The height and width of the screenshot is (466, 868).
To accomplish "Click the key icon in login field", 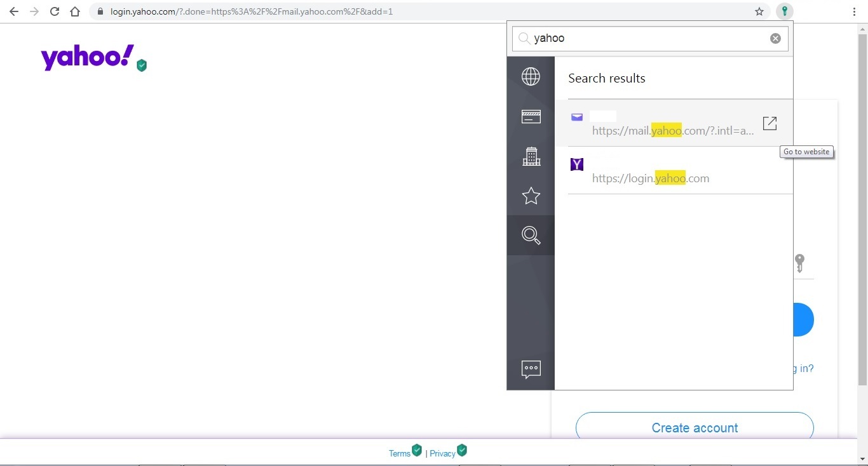I will (799, 262).
